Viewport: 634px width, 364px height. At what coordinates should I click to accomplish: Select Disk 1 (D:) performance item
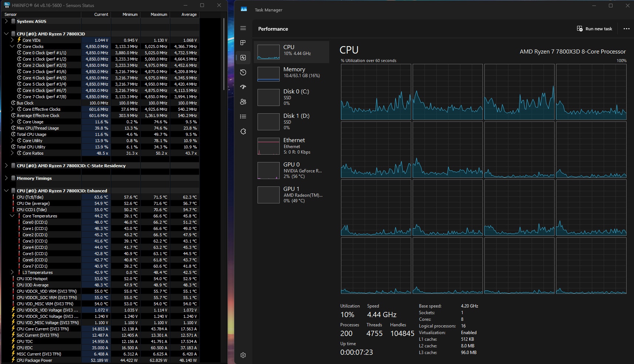pyautogui.click(x=292, y=122)
